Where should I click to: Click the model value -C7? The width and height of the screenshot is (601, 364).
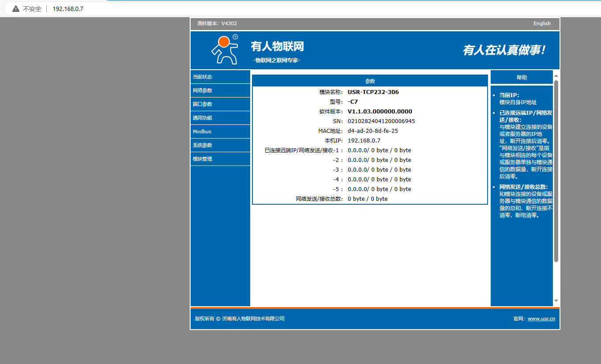[x=353, y=102]
